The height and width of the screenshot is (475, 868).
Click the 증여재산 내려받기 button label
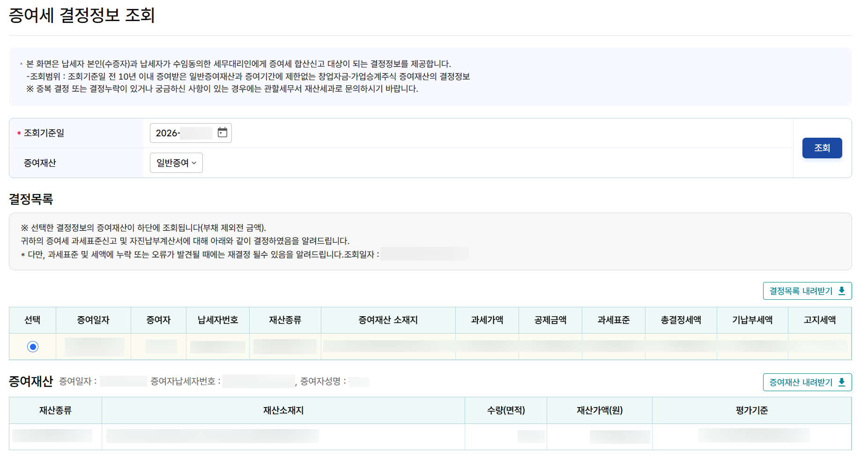(801, 382)
